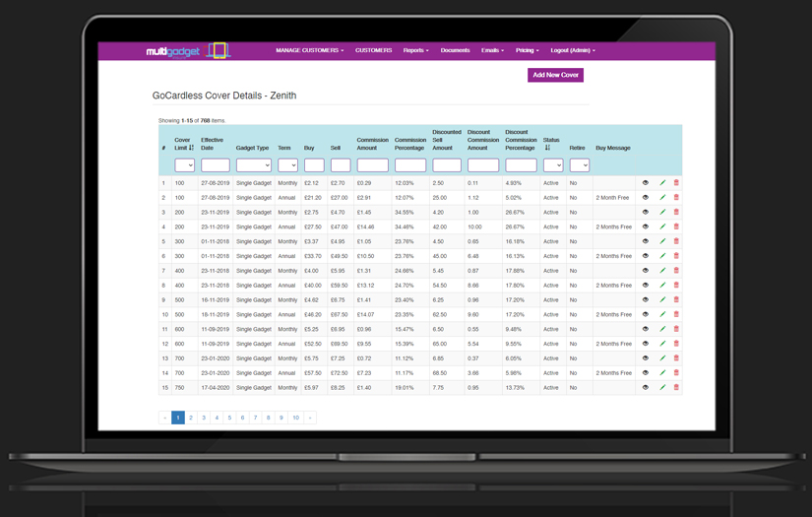812x517 pixels.
Task: Click the Commission Percentage filter field
Action: 410,165
